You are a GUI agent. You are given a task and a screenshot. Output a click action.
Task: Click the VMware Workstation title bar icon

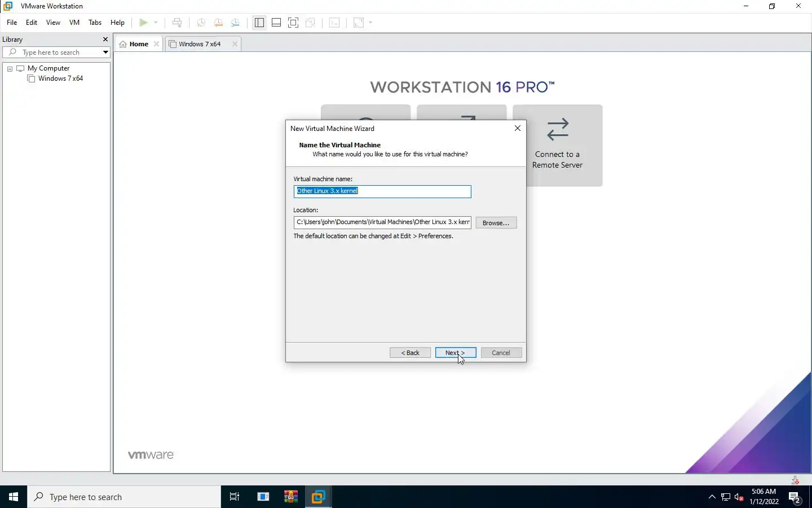tap(8, 6)
